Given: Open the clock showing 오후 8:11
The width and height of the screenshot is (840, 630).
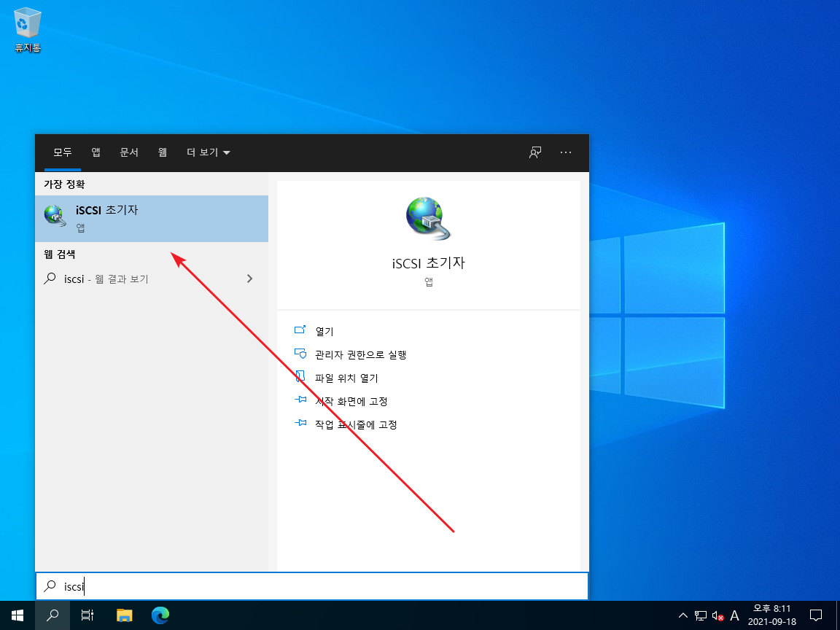Looking at the screenshot, I should 772,615.
